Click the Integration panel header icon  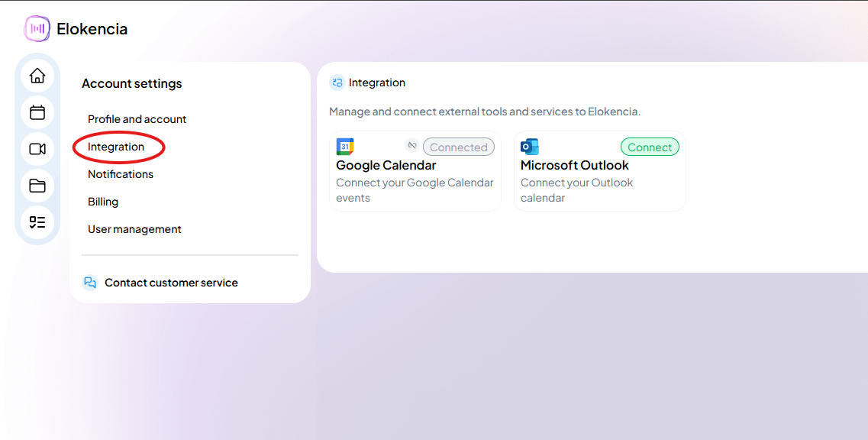[337, 82]
